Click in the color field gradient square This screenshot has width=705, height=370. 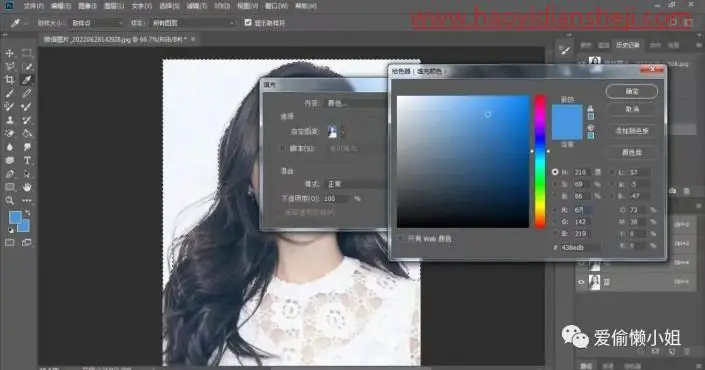(x=463, y=161)
